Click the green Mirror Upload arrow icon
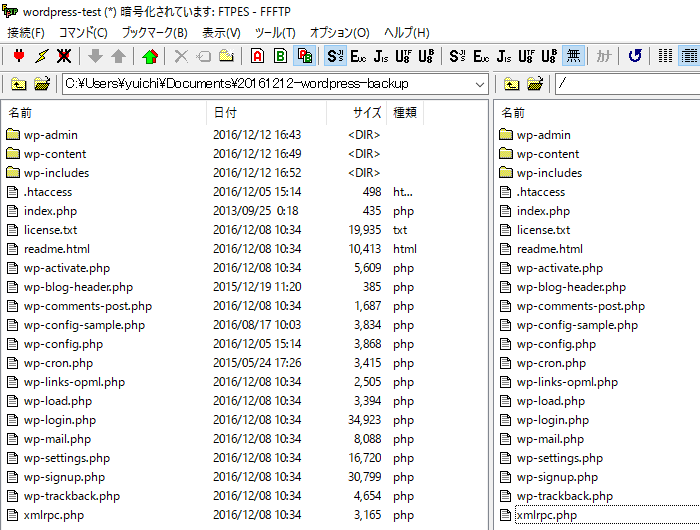The height and width of the screenshot is (530, 700). coord(150,56)
